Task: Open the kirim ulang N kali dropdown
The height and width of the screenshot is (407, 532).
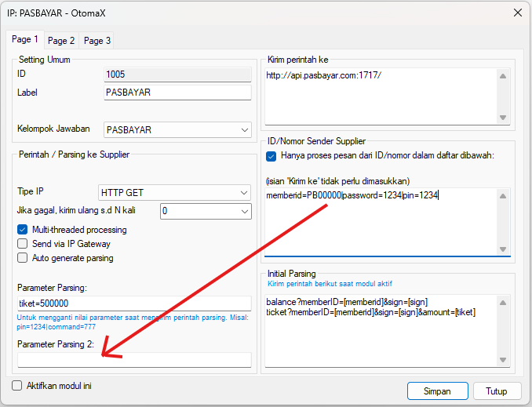Action: point(206,211)
